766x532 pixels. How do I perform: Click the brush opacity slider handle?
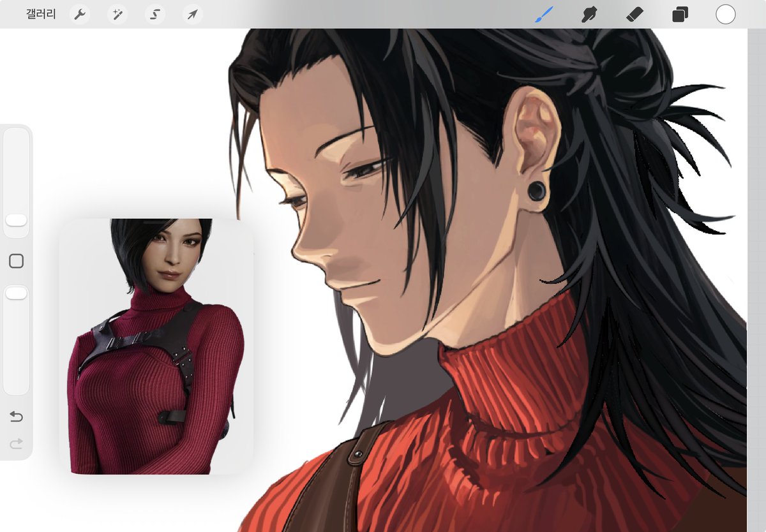16,293
